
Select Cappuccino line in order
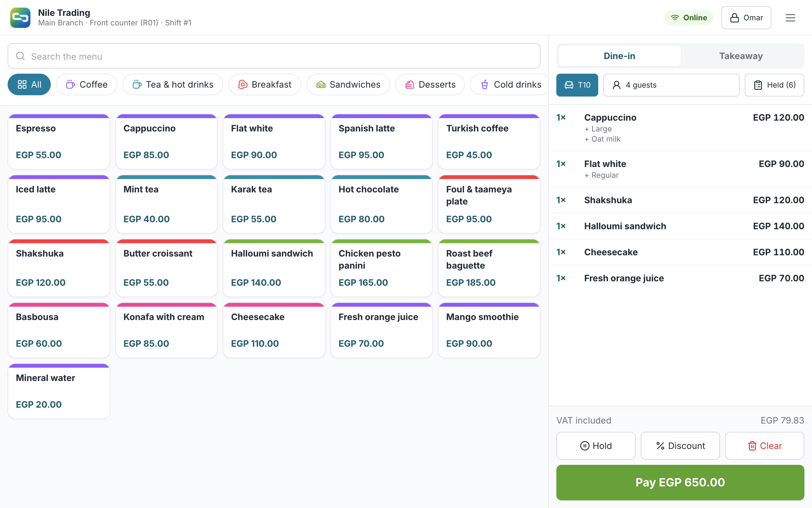[x=680, y=128]
